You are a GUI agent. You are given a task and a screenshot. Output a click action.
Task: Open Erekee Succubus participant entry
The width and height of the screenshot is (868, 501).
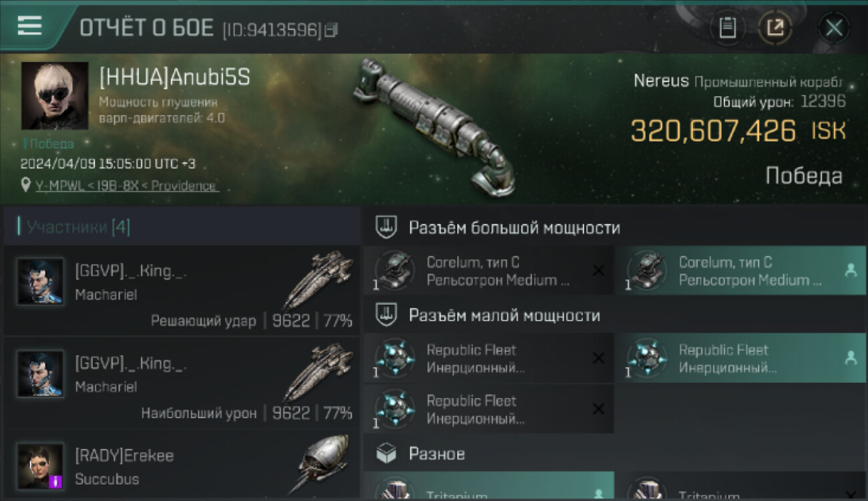pos(182,466)
